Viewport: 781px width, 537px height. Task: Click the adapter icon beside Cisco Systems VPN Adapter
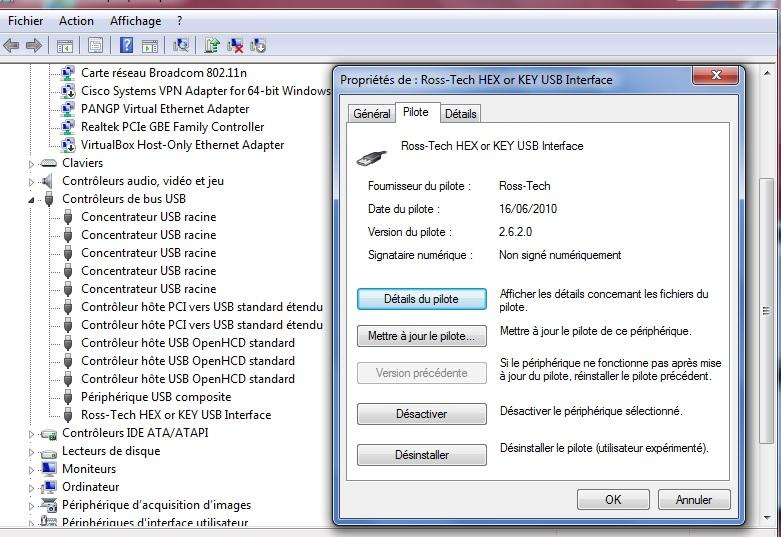click(x=68, y=91)
